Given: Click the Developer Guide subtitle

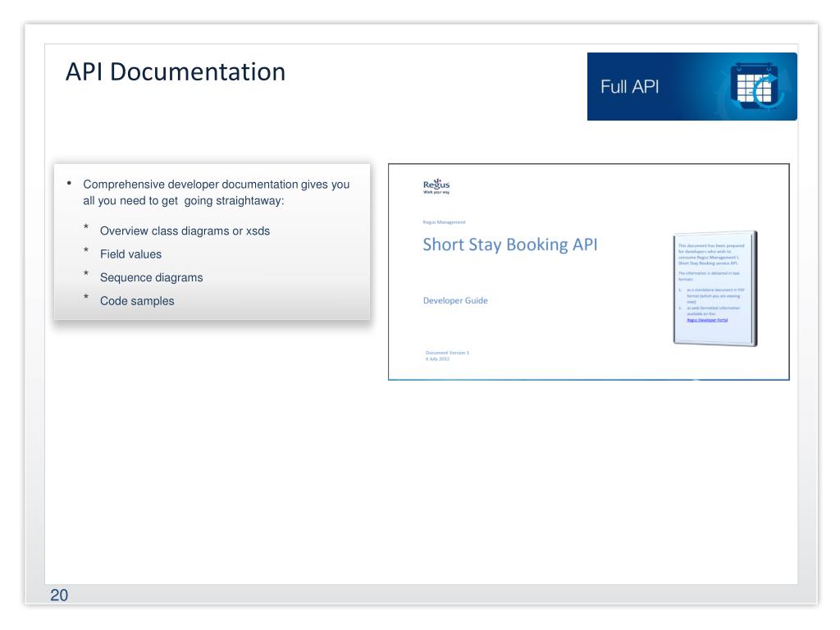Looking at the screenshot, I should pos(455,300).
